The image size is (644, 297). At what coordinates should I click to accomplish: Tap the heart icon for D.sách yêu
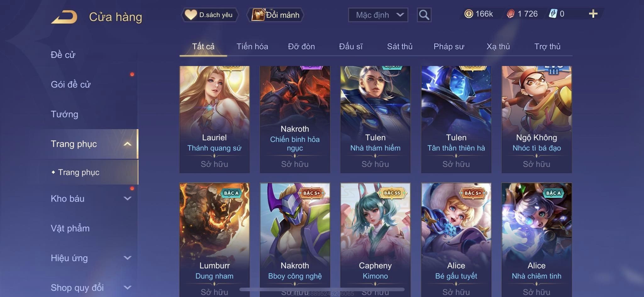click(x=191, y=15)
